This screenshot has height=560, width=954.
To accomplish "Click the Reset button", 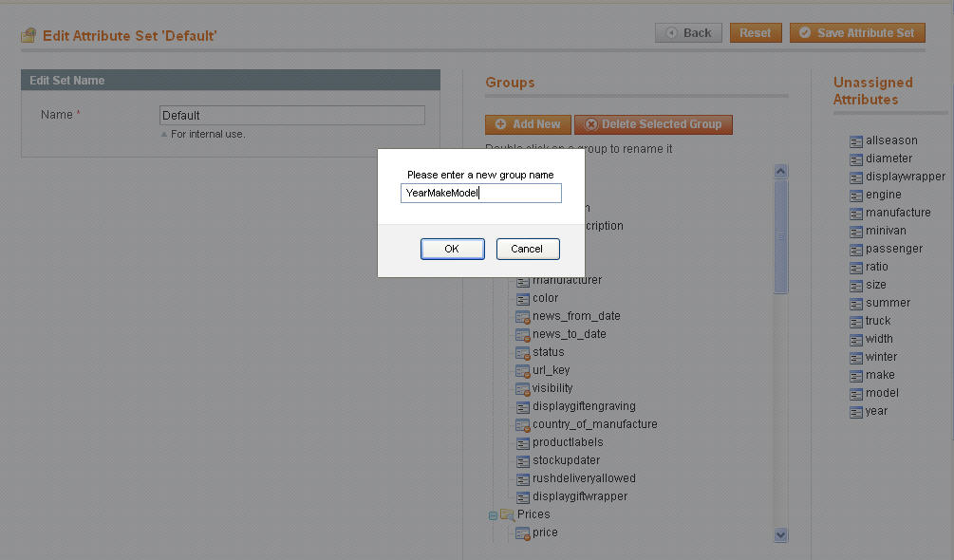I will pyautogui.click(x=756, y=33).
